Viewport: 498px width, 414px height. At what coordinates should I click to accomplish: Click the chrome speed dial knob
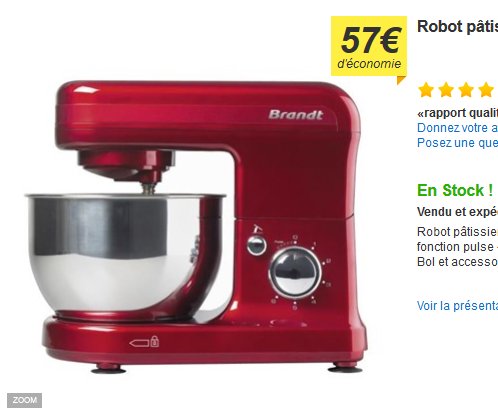pyautogui.click(x=295, y=273)
